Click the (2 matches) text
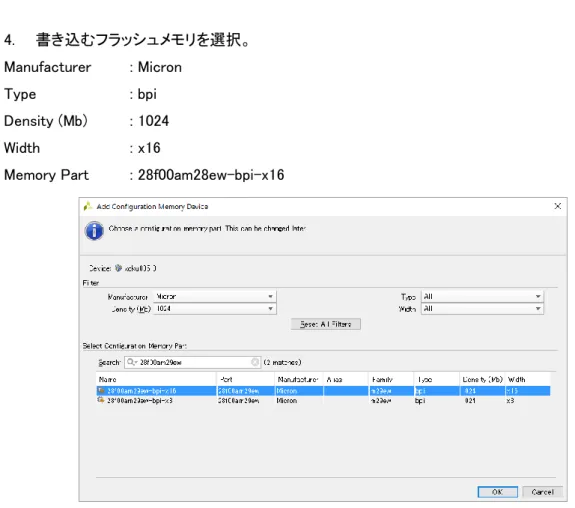Screen dimensions: 575x508 pos(282,362)
